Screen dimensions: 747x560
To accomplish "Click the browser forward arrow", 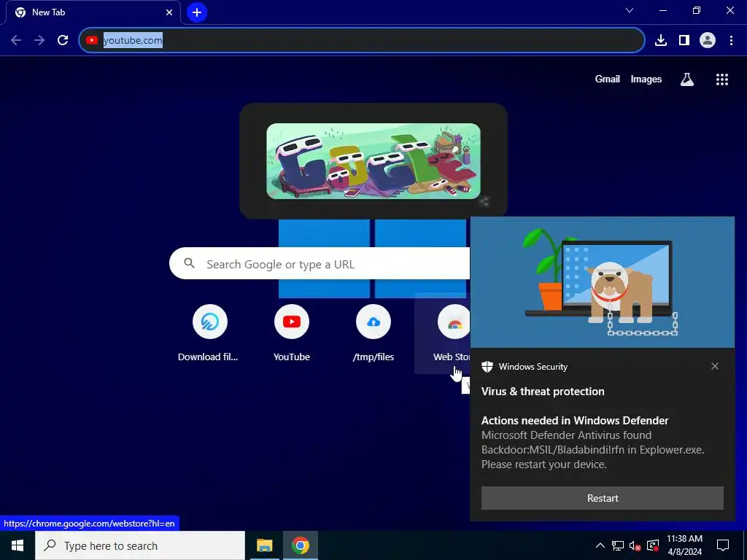I will pyautogui.click(x=39, y=41).
